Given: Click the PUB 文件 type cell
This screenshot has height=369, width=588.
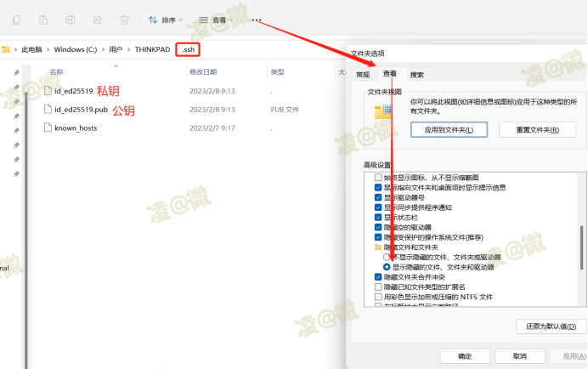Looking at the screenshot, I should point(285,110).
